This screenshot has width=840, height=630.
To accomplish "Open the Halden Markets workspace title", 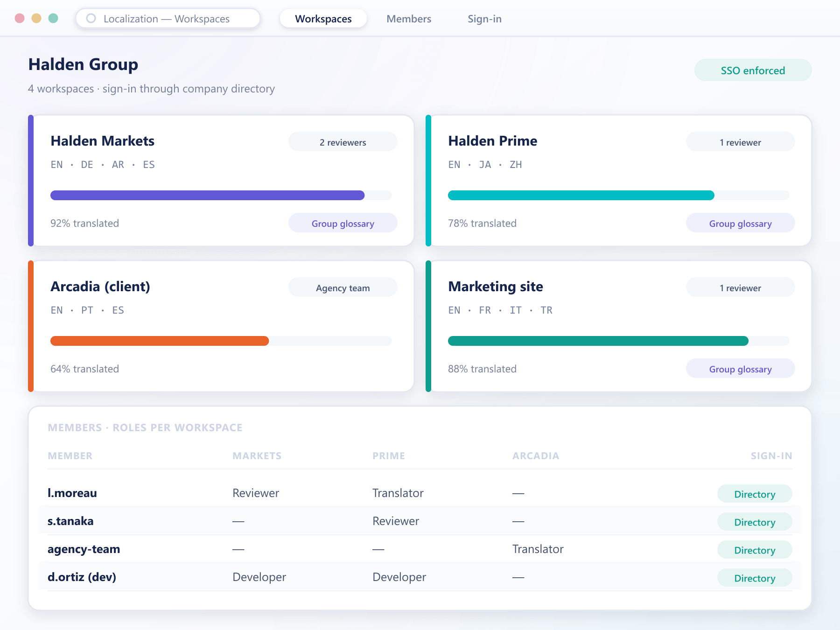I will coord(103,141).
